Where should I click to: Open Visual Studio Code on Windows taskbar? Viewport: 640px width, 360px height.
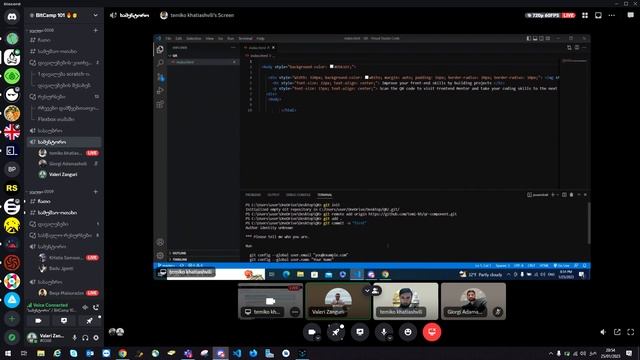point(237,353)
